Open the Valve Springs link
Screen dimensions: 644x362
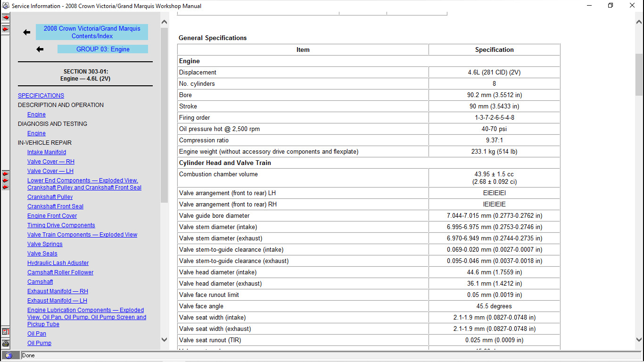point(45,244)
